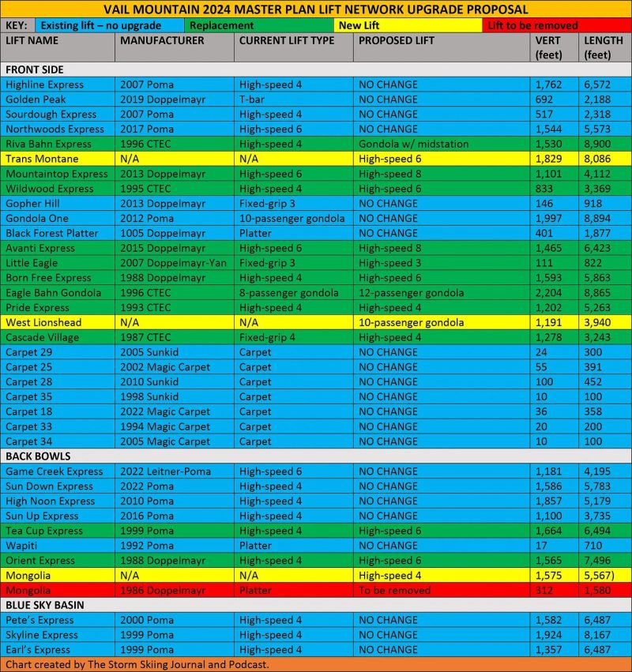Select '2022 Leitner-Poma' manufacturer cell
The image size is (632, 672).
tap(175, 471)
